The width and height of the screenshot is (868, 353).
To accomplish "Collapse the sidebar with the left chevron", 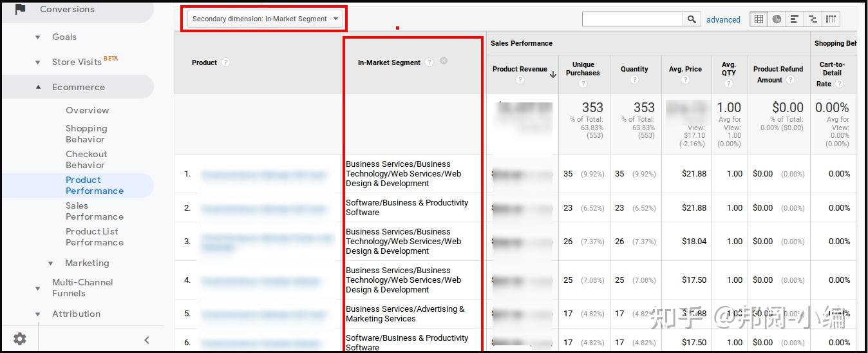I will [x=146, y=340].
